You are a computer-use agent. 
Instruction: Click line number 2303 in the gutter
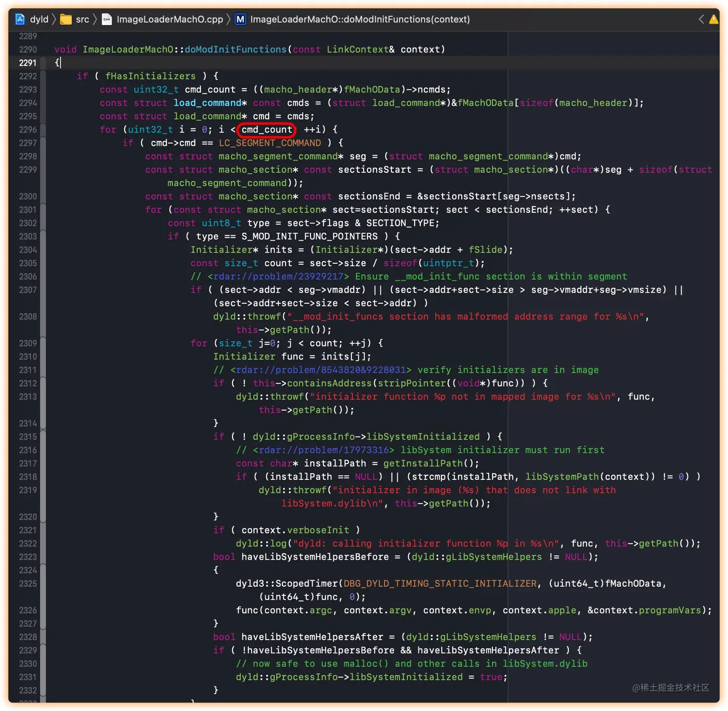point(28,236)
